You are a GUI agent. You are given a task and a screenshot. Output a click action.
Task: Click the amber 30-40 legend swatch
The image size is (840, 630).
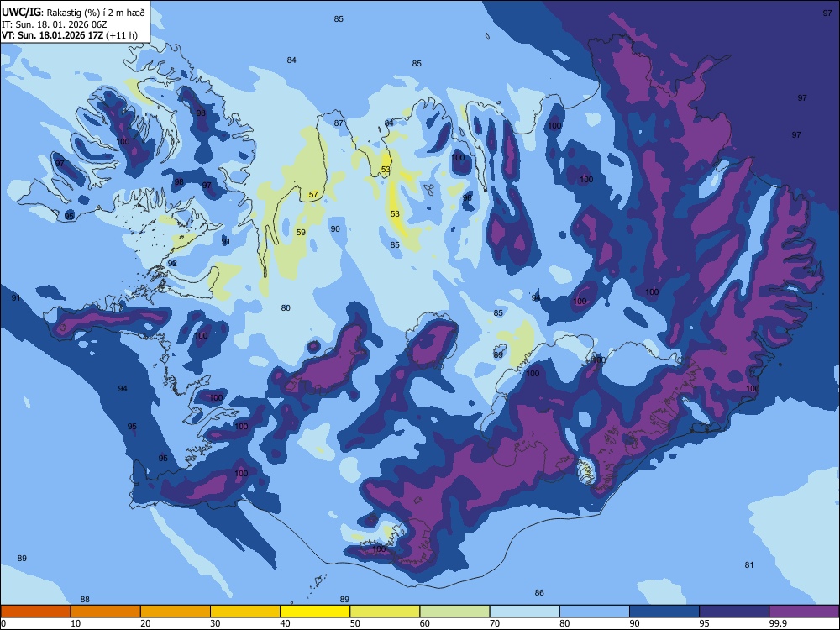[x=245, y=612]
